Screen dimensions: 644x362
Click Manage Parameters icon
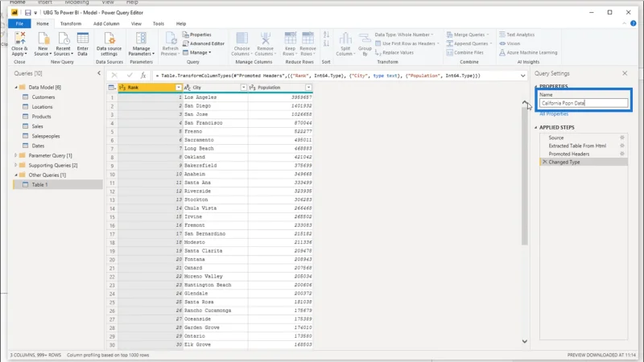[141, 38]
